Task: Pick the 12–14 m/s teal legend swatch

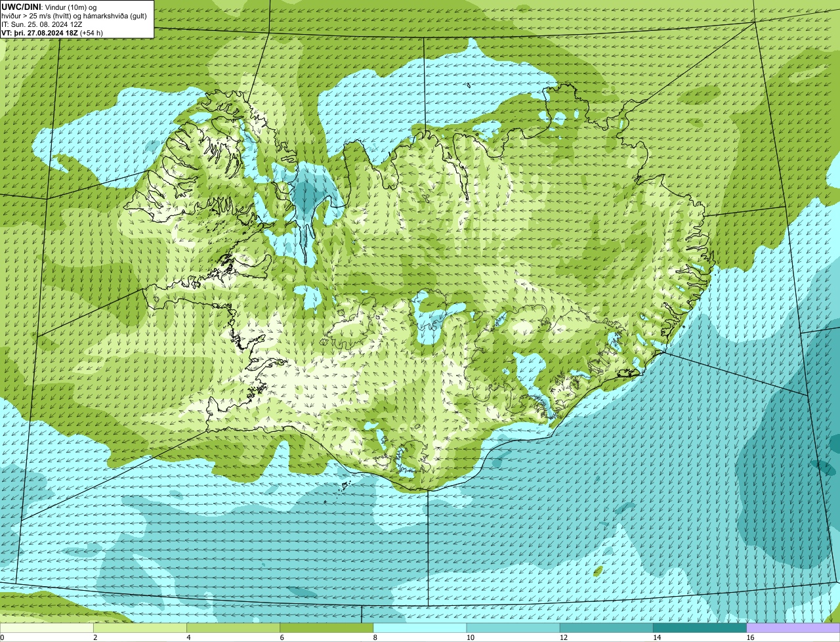Action: (x=606, y=628)
